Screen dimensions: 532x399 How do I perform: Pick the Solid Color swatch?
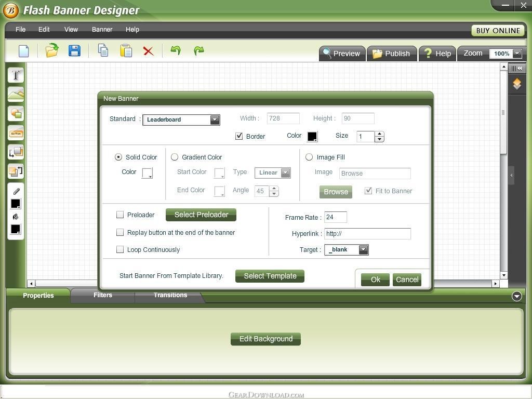[147, 173]
